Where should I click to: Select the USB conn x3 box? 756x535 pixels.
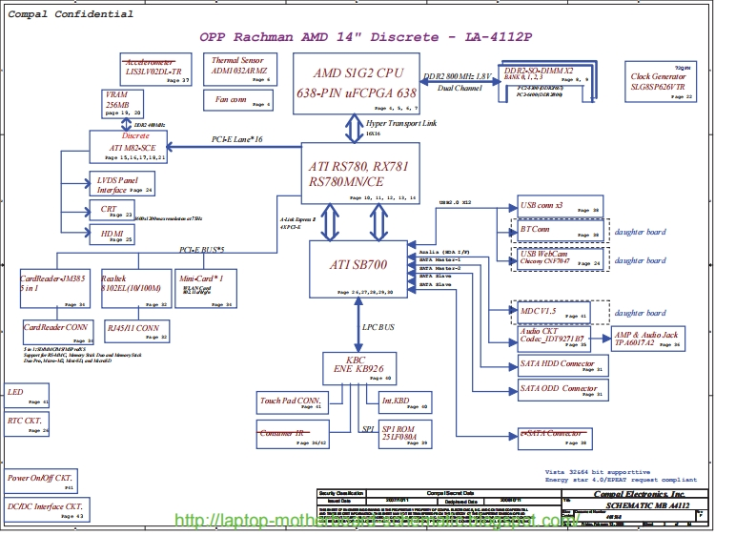(560, 207)
